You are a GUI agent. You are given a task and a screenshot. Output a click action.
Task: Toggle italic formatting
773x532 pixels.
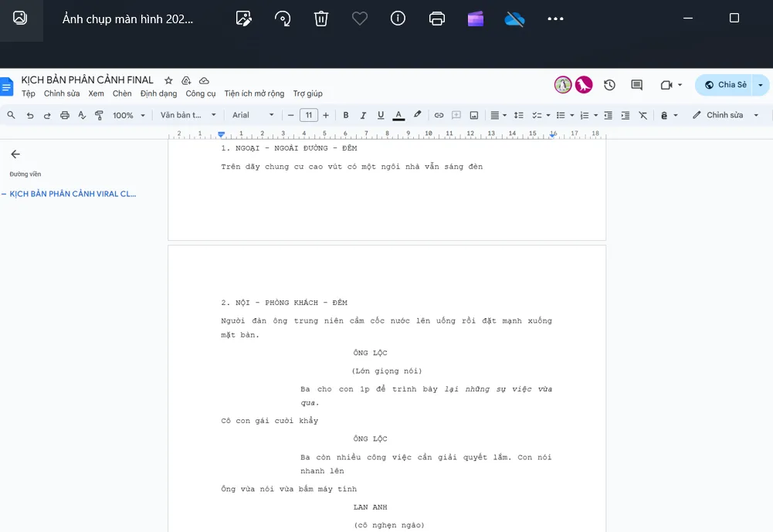tap(363, 115)
